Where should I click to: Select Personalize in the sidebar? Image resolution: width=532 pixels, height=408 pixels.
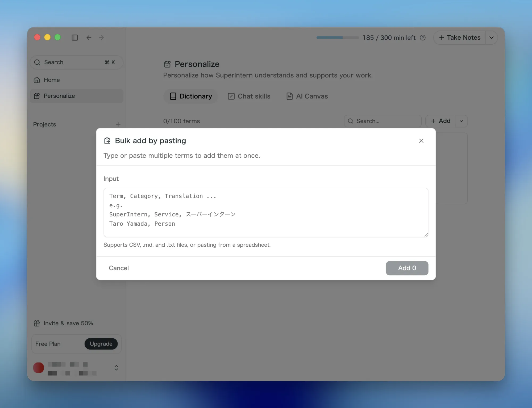coord(77,96)
